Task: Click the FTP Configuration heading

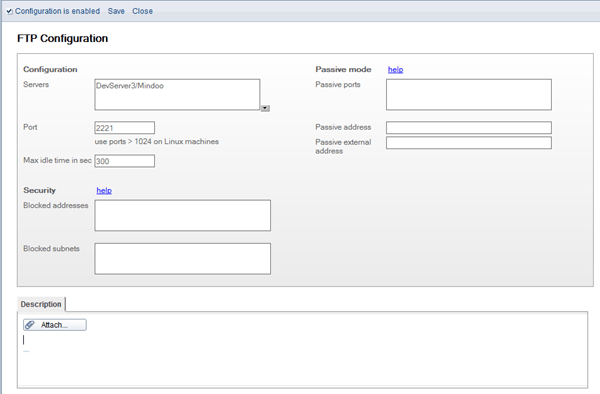Action: (x=63, y=38)
